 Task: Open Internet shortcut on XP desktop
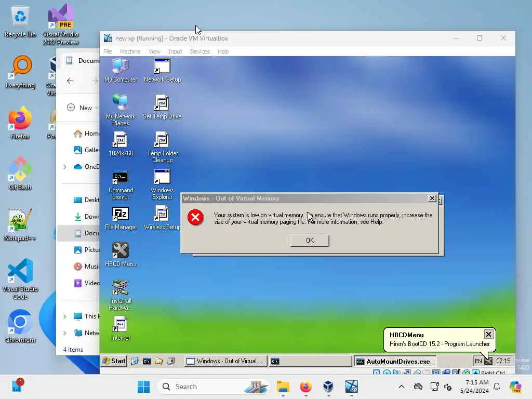coord(121,328)
